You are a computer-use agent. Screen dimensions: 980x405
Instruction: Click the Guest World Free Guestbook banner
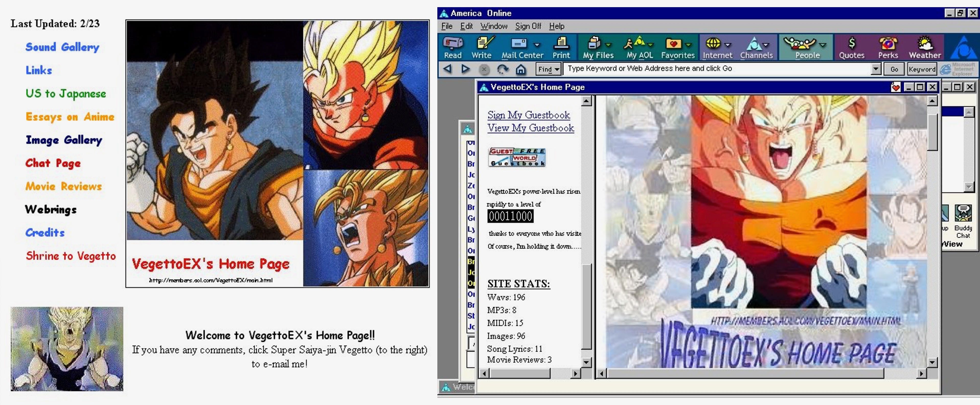tap(517, 157)
